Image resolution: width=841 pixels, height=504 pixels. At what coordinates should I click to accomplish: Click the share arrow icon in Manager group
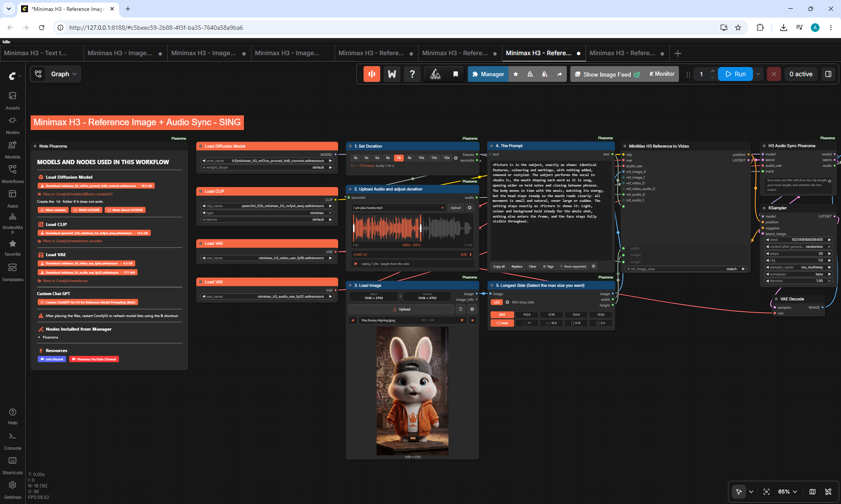click(x=559, y=74)
